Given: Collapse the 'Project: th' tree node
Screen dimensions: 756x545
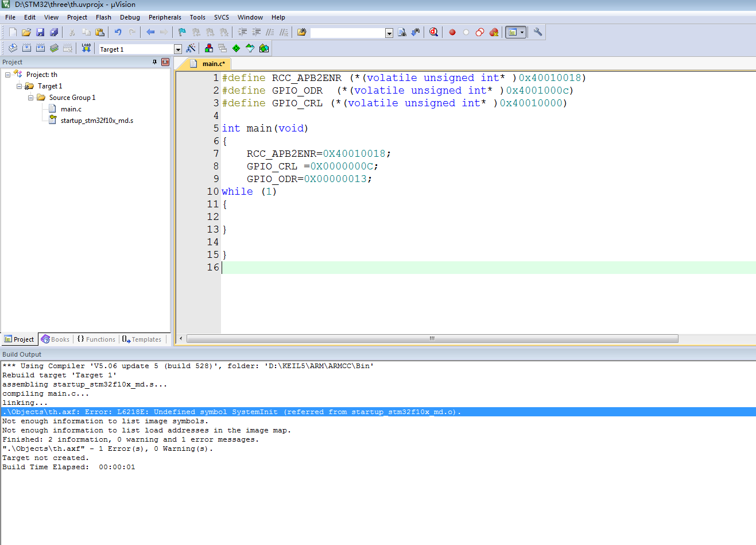Looking at the screenshot, I should pos(7,75).
